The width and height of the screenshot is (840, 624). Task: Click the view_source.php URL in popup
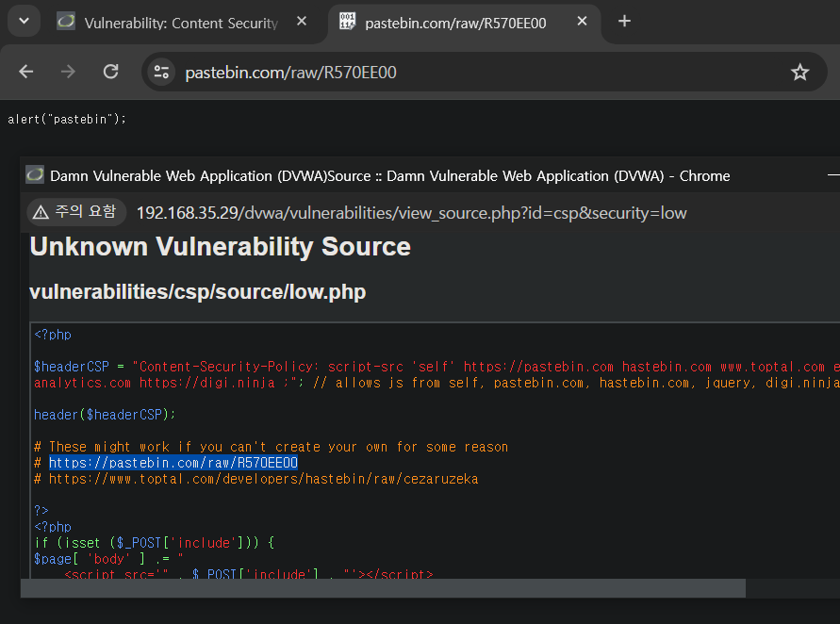tap(411, 213)
